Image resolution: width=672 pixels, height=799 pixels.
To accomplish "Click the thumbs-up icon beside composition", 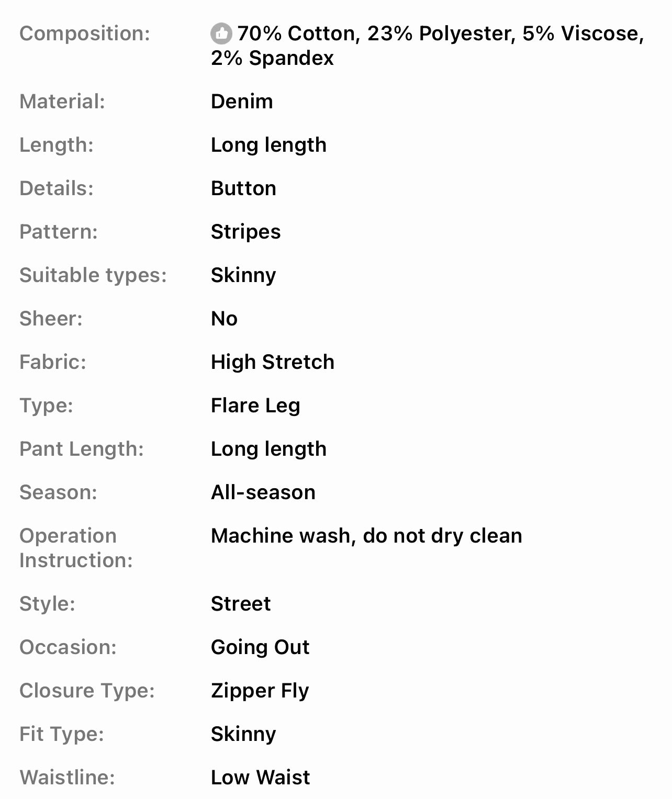I will tap(221, 33).
